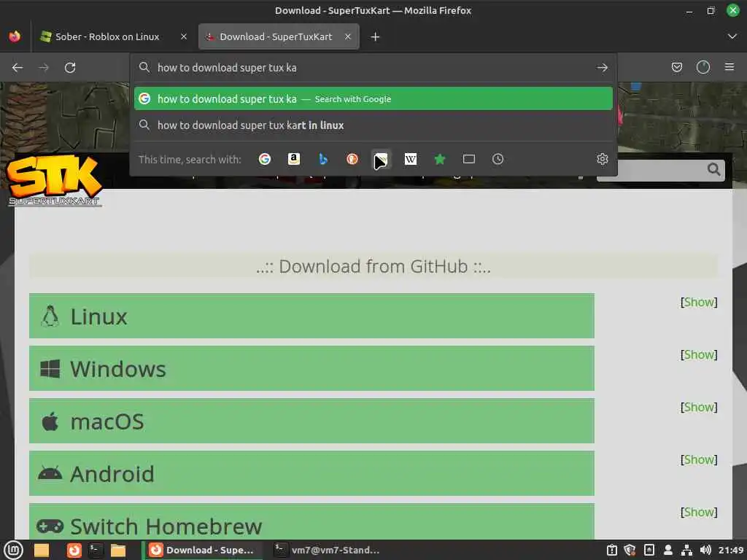
Task: Click 'Download from GitHub' heading text
Action: pyautogui.click(x=373, y=266)
